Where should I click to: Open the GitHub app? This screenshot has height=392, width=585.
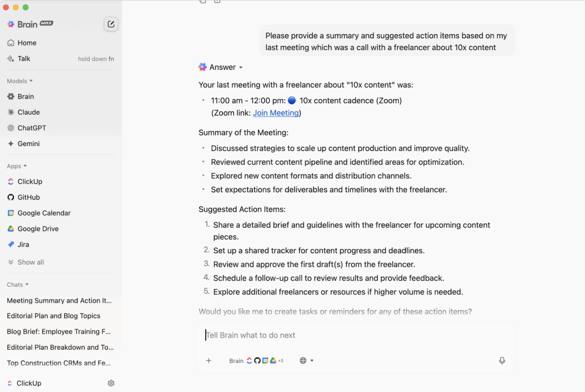pos(28,197)
